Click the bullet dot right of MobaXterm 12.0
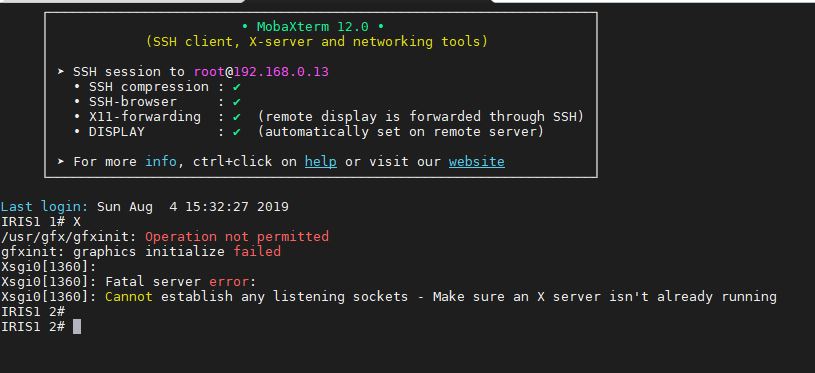 pos(380,26)
